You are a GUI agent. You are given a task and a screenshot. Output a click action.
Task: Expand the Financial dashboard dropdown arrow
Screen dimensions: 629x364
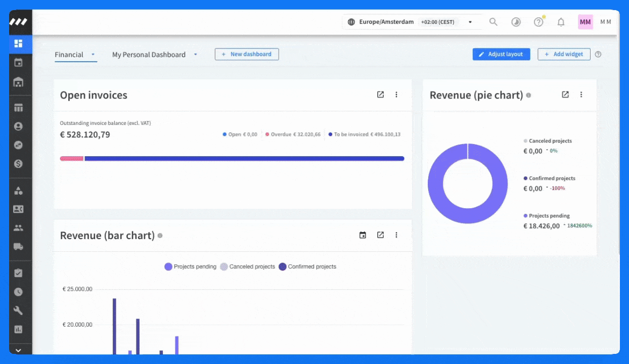click(x=93, y=55)
